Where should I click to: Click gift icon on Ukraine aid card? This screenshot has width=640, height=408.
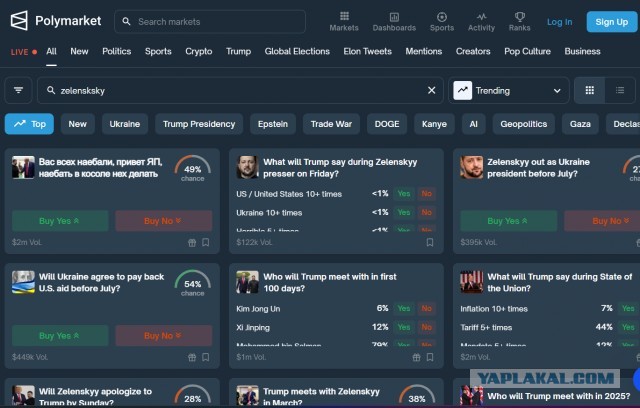tap(192, 357)
